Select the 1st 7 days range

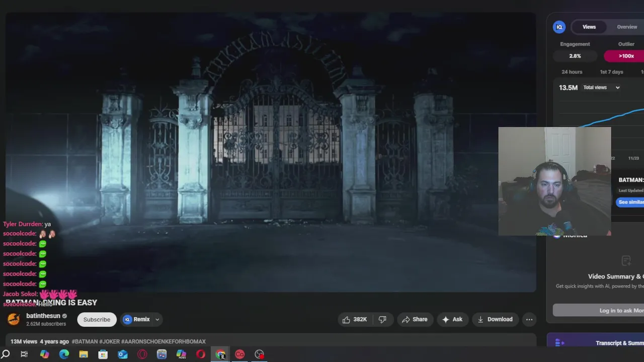pos(611,72)
